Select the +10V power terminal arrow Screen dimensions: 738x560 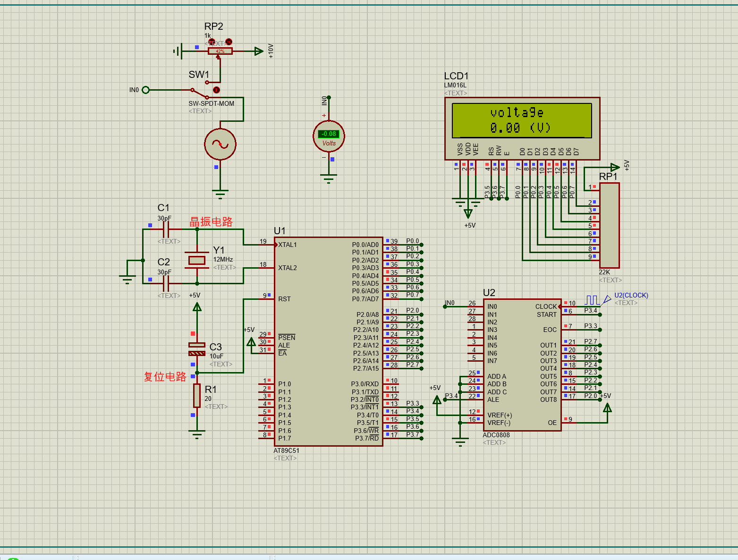[259, 51]
